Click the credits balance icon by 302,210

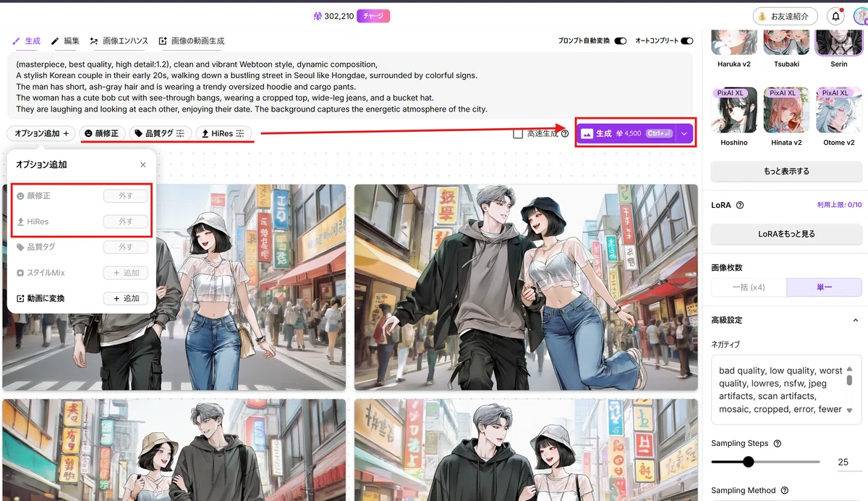[x=318, y=16]
